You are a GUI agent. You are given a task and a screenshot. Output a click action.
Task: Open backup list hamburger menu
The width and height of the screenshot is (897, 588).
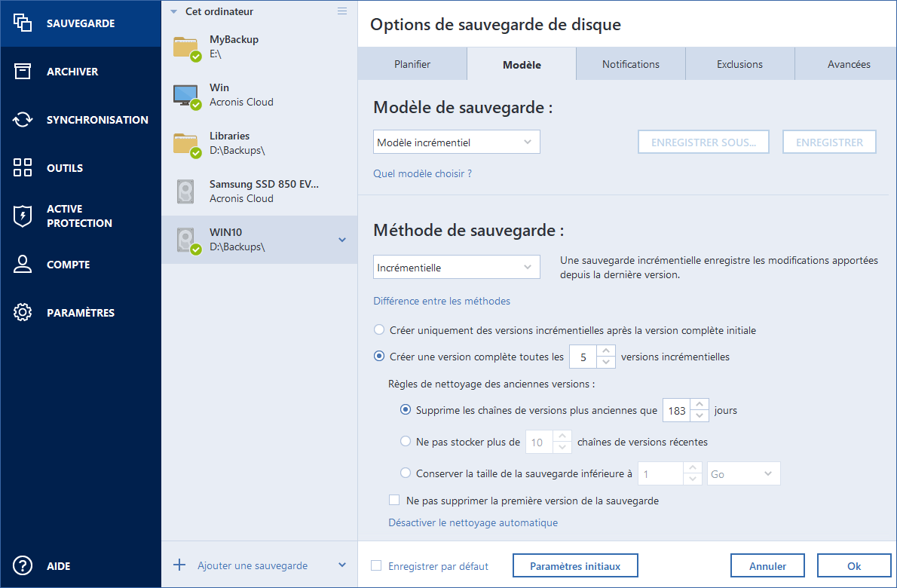[342, 11]
